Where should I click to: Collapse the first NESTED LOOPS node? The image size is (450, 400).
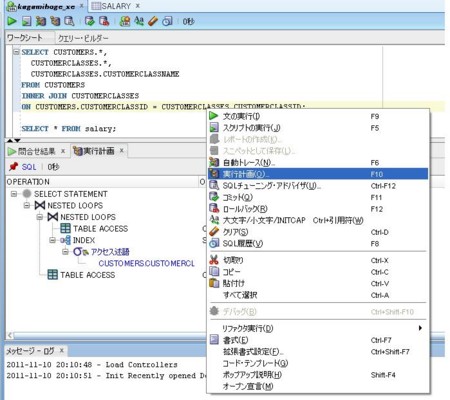(x=27, y=205)
